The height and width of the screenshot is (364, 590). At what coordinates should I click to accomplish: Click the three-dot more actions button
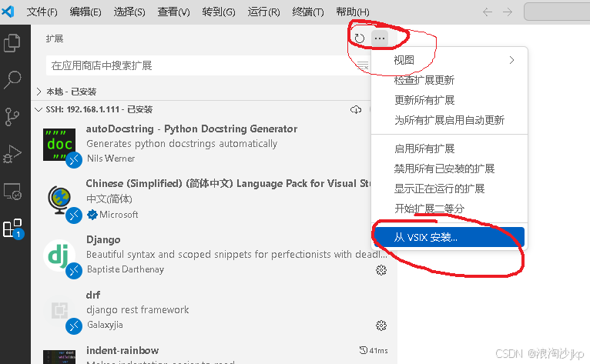click(x=380, y=38)
